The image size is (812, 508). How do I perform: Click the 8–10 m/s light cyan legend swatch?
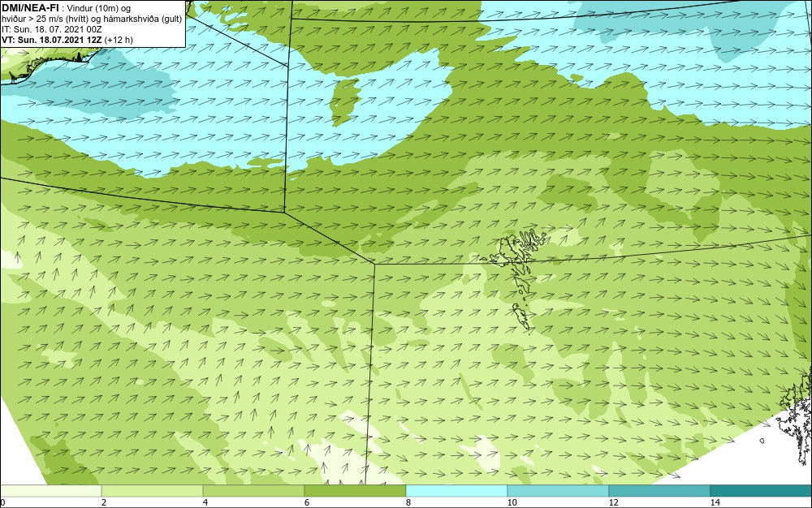click(x=456, y=491)
